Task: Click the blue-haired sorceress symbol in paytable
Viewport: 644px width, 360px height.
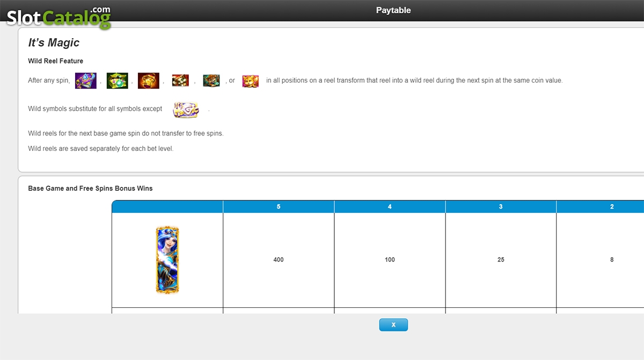Action: [x=167, y=260]
